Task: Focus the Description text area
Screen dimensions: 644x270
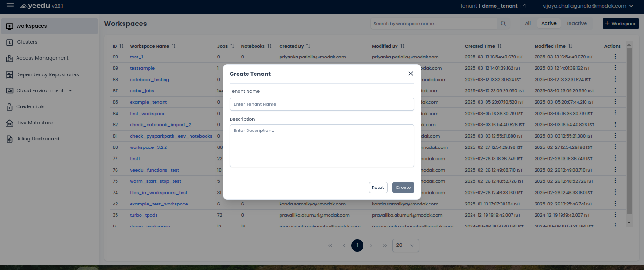Action: tap(322, 146)
